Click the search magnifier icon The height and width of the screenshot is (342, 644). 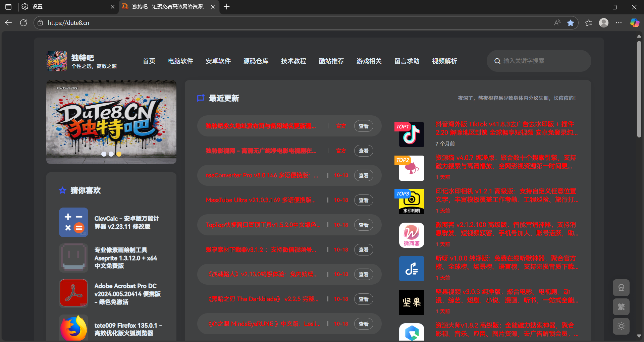tap(497, 61)
